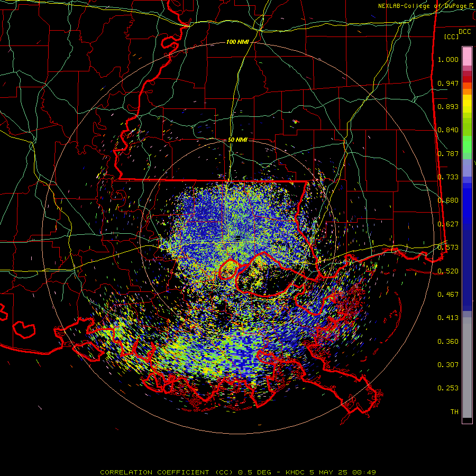The image size is (476, 476).
Task: Pick the yellow segment of the color bar
Action: 467,104
